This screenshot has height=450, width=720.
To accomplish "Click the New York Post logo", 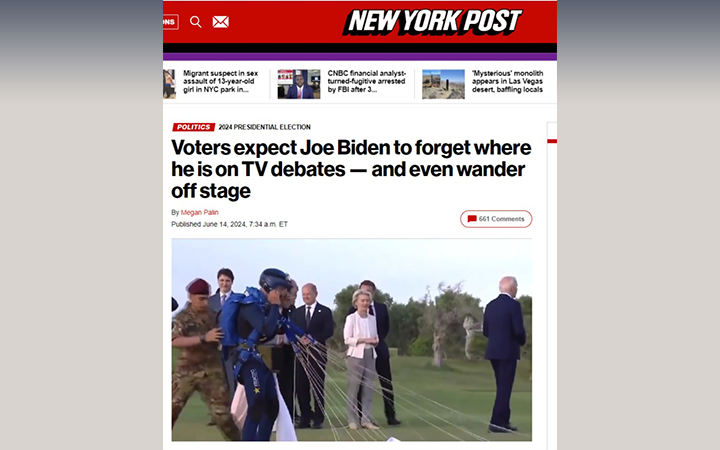I will tap(433, 22).
